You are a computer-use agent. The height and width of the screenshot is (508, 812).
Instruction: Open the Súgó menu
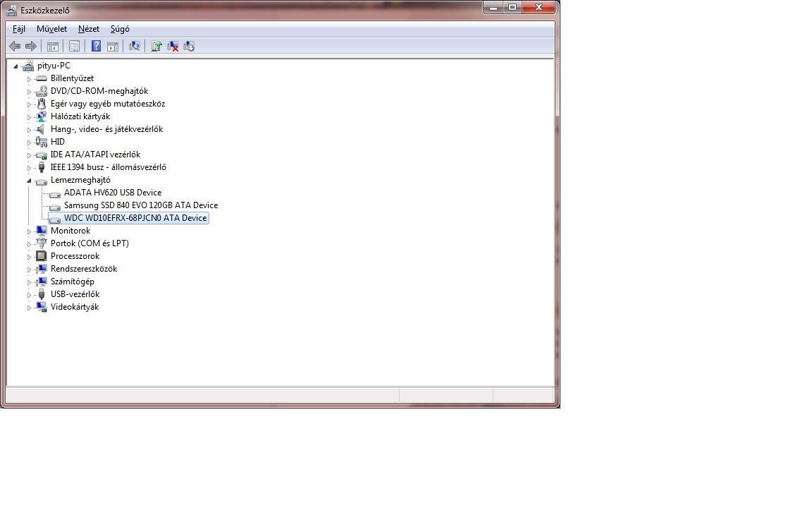pos(120,29)
